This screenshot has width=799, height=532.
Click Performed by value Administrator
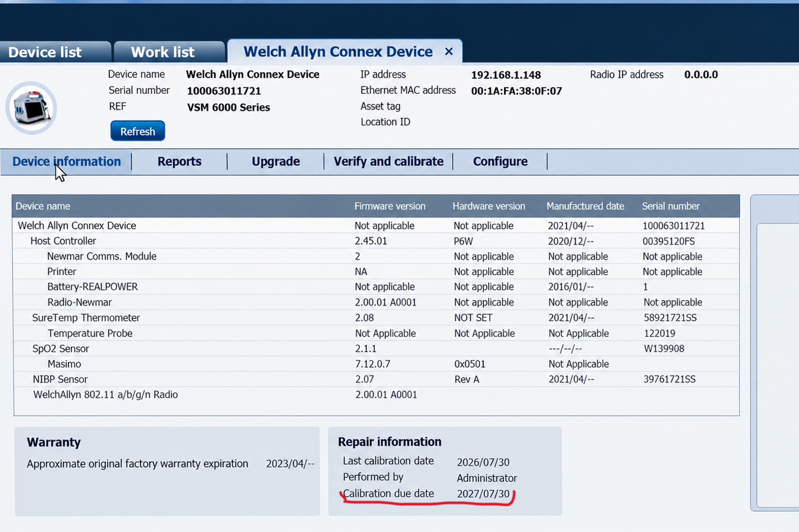(x=487, y=477)
